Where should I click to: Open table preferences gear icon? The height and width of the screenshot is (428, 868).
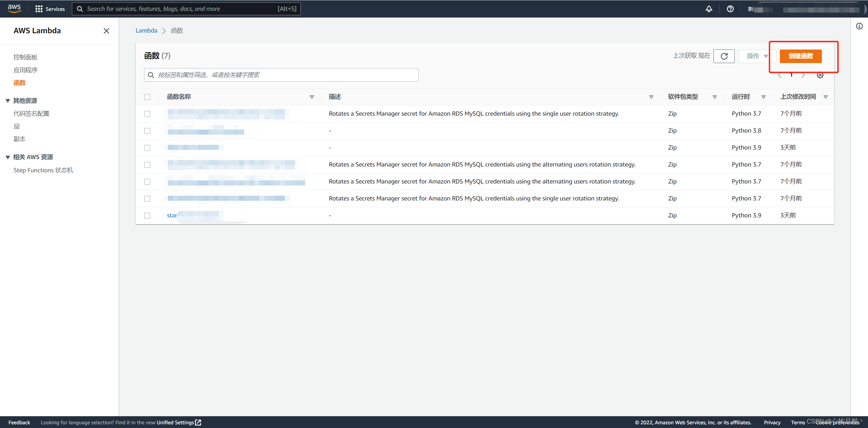coord(820,75)
